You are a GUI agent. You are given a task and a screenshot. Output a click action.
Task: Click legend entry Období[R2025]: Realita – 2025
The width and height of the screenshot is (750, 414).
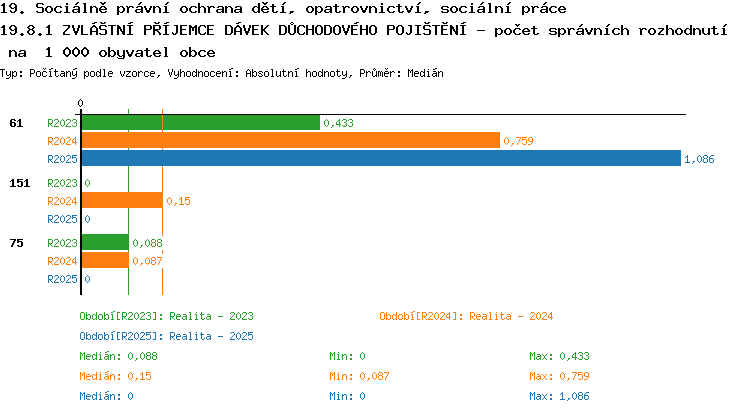[x=166, y=337]
